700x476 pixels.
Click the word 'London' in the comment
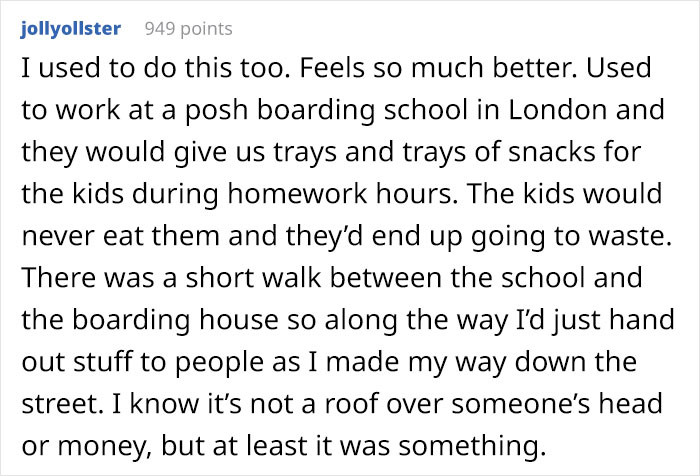pyautogui.click(x=558, y=110)
